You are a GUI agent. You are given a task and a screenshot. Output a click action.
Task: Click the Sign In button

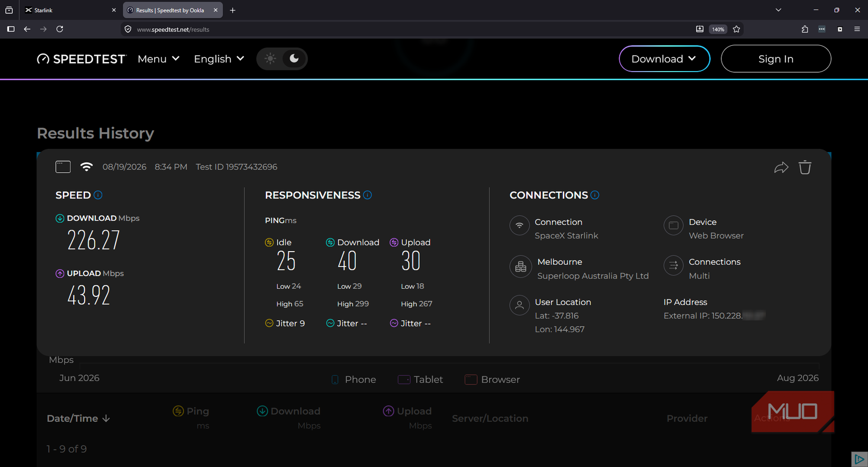[x=776, y=58]
